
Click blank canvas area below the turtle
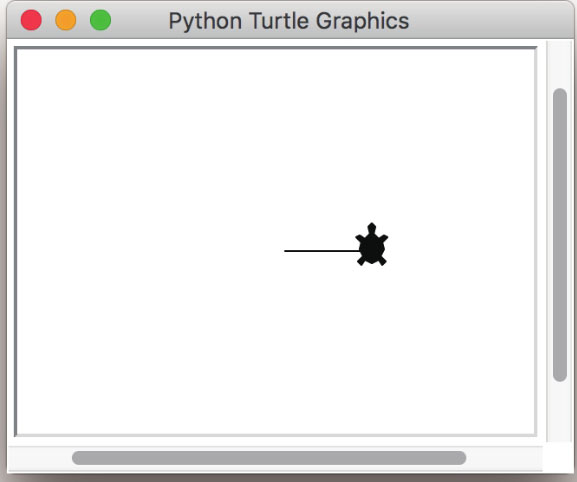pyautogui.click(x=372, y=350)
